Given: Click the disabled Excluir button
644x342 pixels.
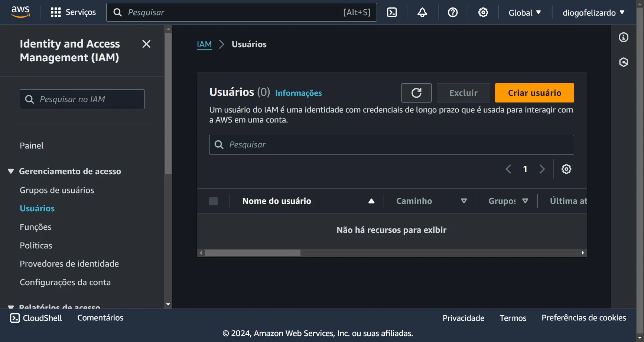Looking at the screenshot, I should 464,93.
